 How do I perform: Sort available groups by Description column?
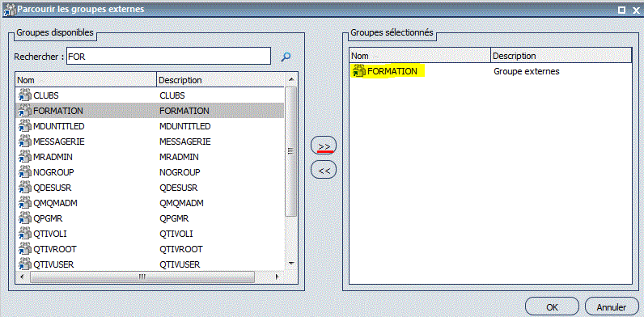point(220,80)
